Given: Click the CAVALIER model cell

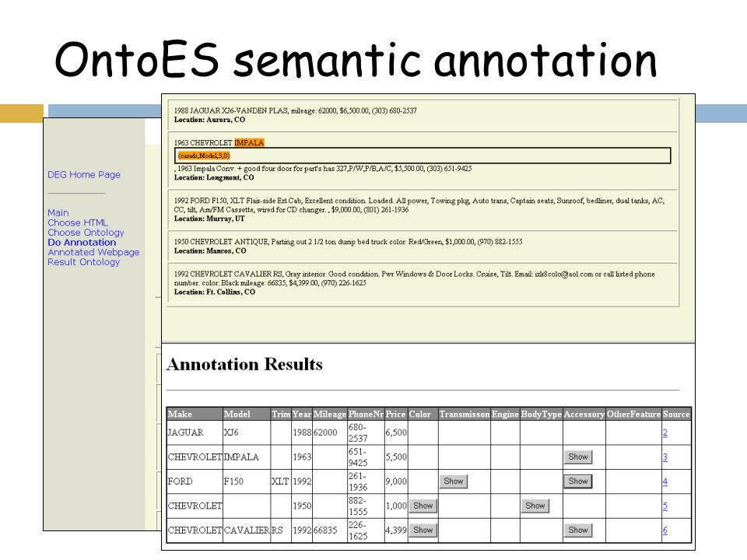Looking at the screenshot, I should click(247, 530).
